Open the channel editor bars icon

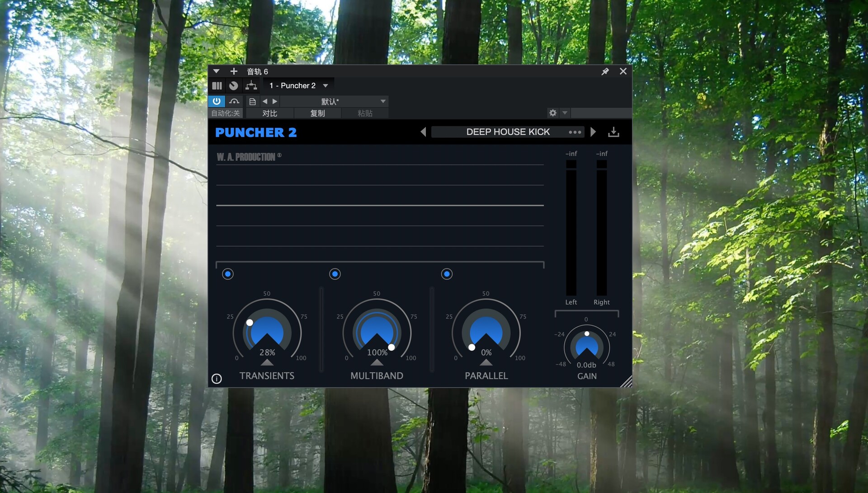tap(217, 85)
